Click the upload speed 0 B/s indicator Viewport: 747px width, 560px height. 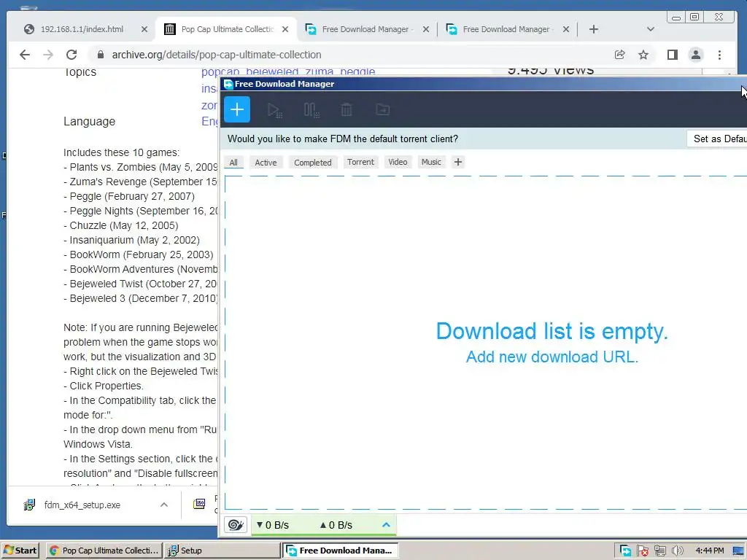coord(336,525)
